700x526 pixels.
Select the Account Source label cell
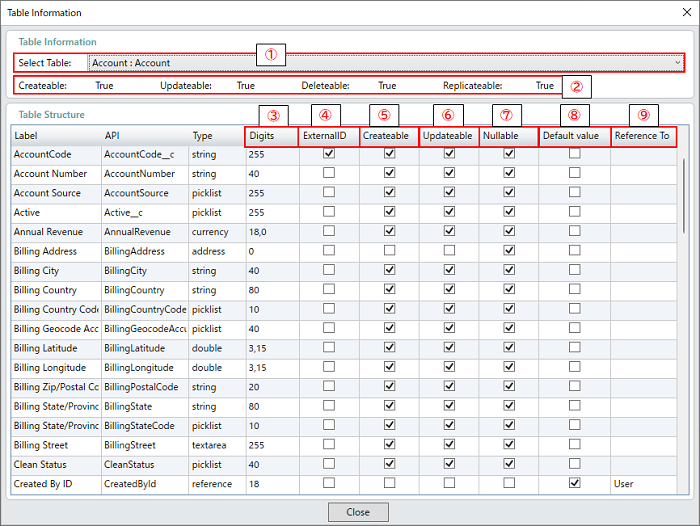56,193
